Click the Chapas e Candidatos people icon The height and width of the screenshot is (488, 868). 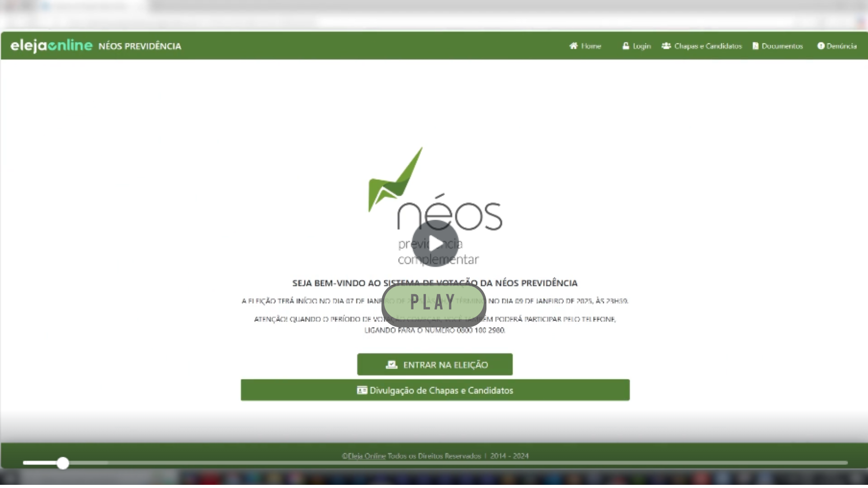point(666,46)
